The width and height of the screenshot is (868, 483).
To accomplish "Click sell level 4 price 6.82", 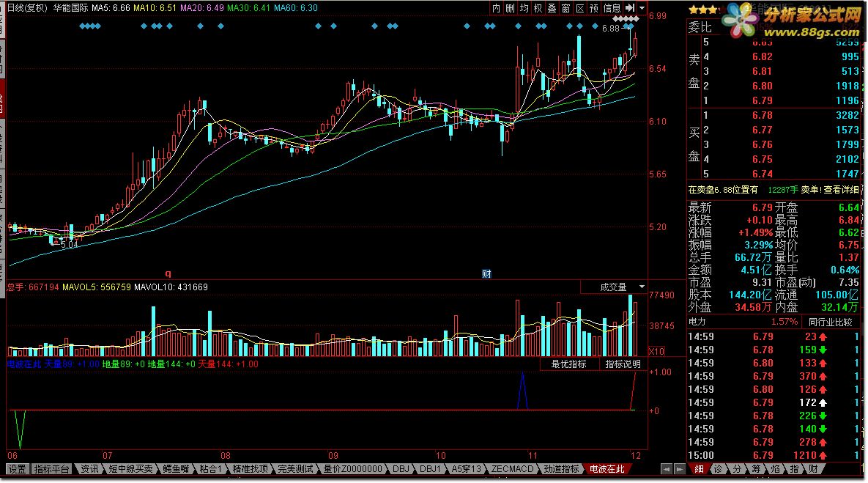I will pyautogui.click(x=763, y=56).
